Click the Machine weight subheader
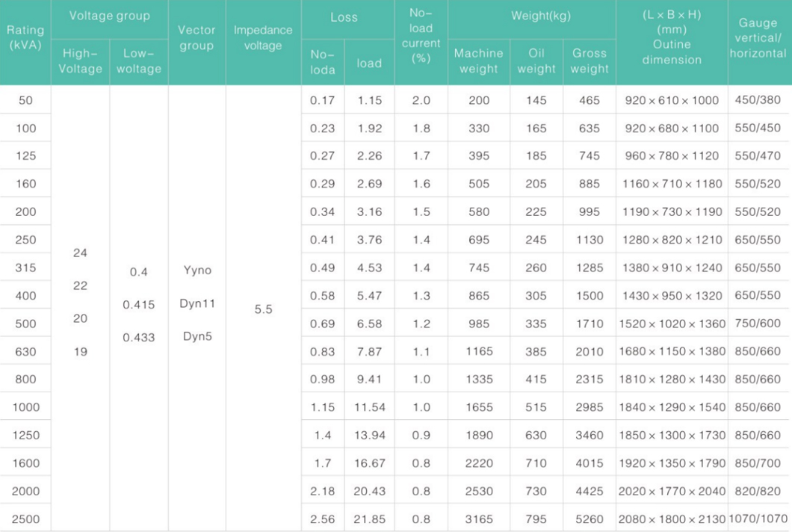The image size is (792, 532). 479,61
